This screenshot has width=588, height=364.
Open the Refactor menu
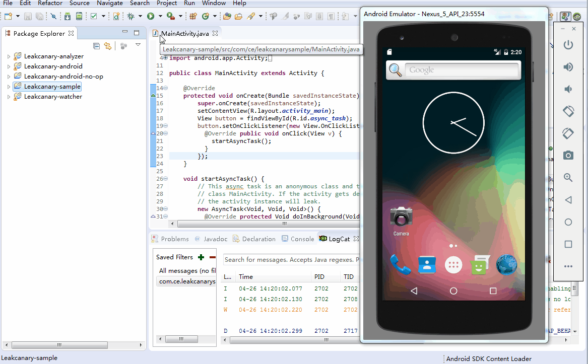tap(50, 3)
